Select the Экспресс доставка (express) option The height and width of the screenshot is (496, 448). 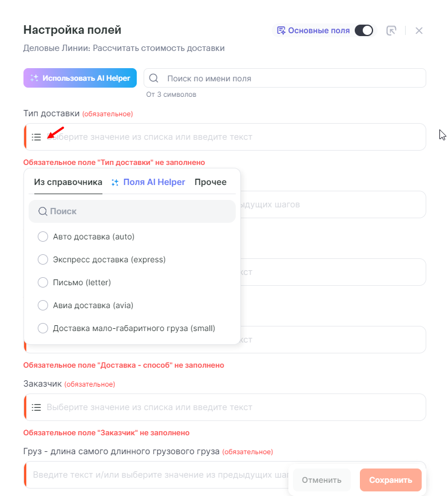[x=43, y=259]
